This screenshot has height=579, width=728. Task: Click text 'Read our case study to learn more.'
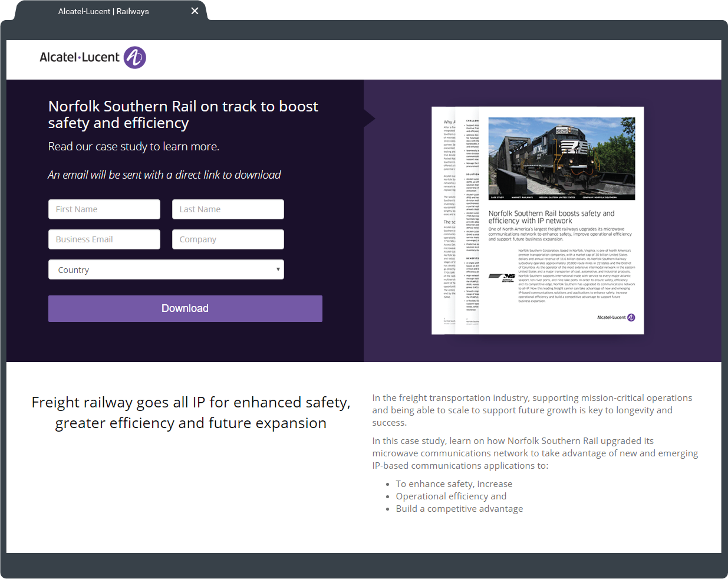tap(134, 146)
